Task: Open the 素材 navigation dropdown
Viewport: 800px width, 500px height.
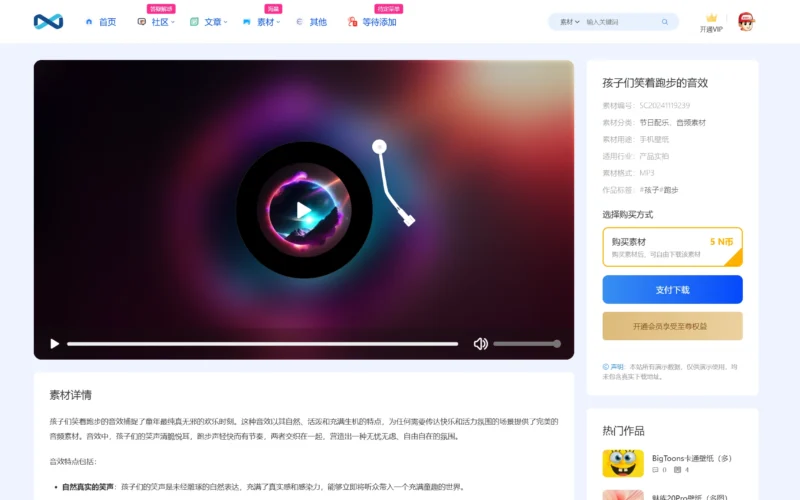Action: click(x=267, y=22)
